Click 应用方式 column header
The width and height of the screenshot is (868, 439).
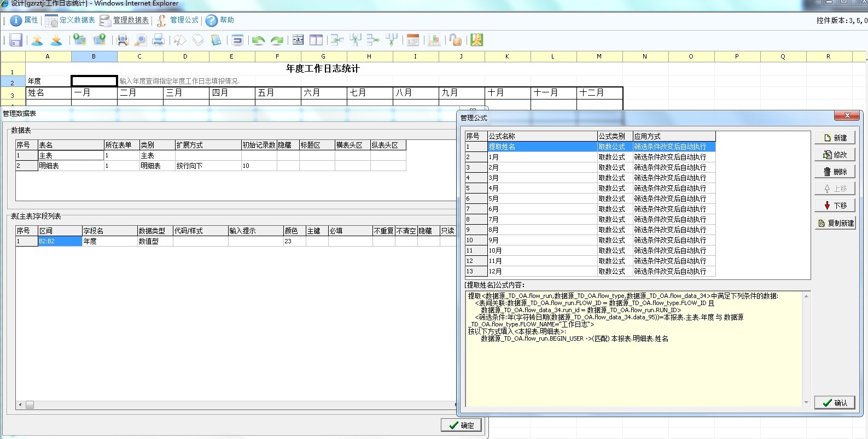(x=674, y=136)
